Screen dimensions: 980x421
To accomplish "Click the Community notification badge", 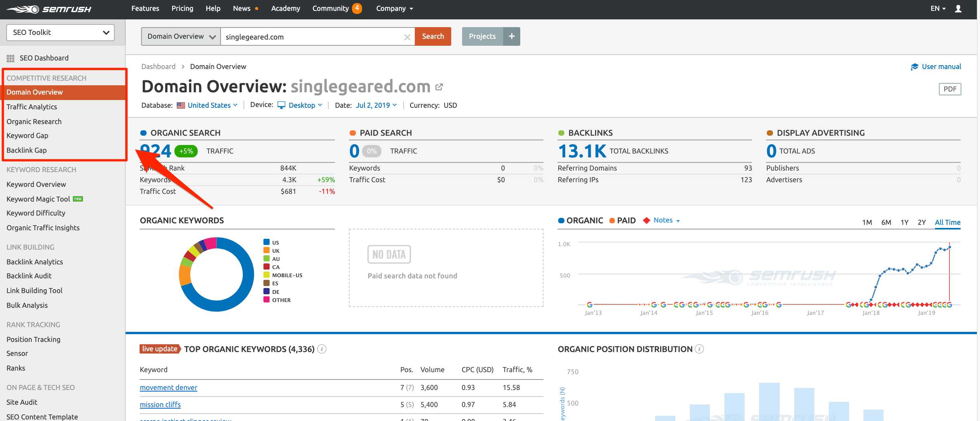I will [x=357, y=8].
